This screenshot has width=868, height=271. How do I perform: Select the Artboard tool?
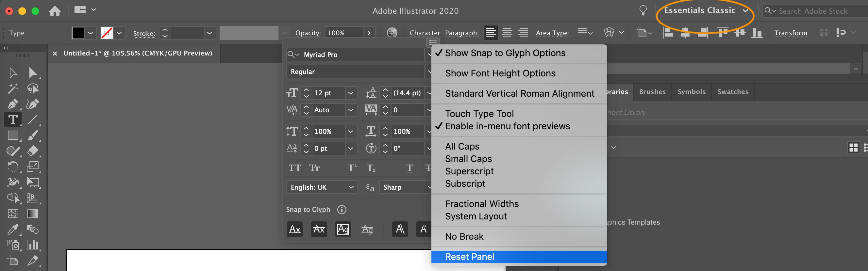[x=13, y=260]
